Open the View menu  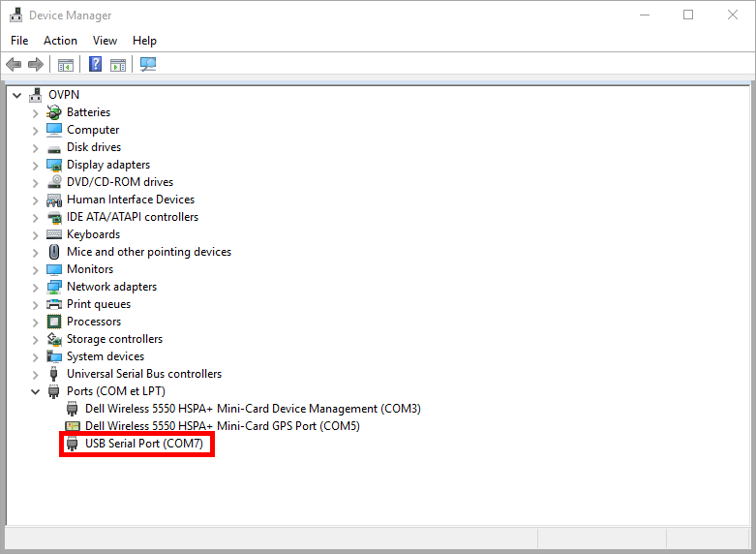[x=105, y=41]
